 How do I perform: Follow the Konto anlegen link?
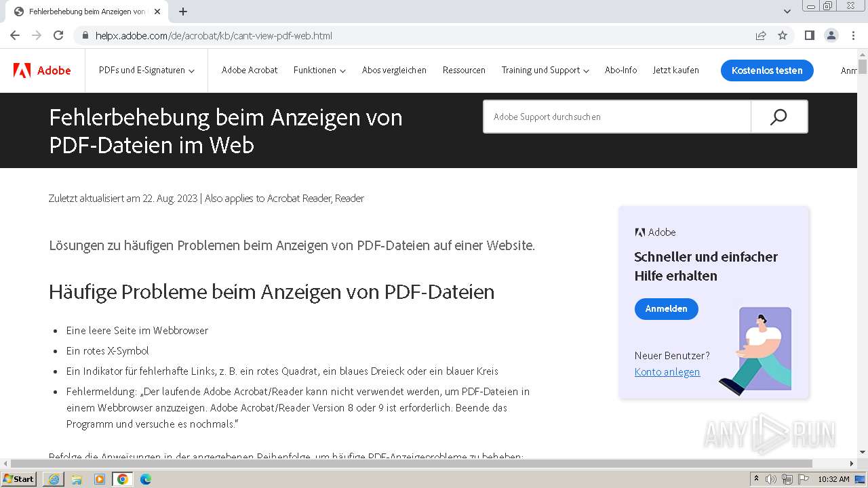(667, 372)
